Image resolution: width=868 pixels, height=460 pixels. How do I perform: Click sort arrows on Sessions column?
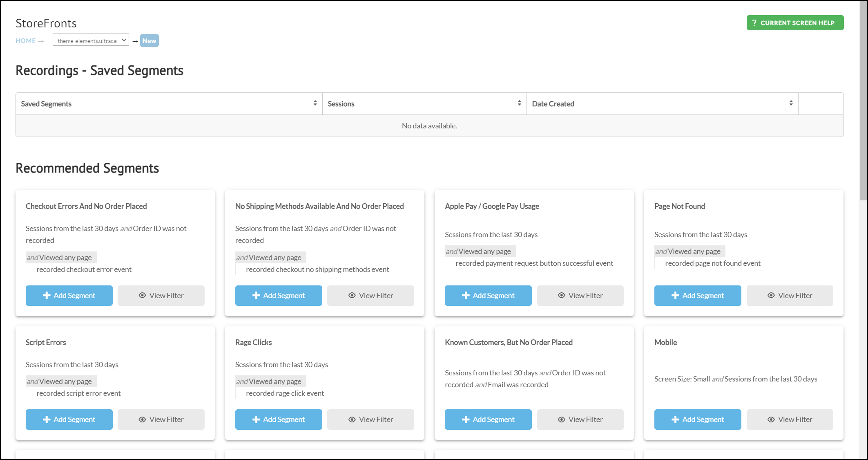[519, 103]
